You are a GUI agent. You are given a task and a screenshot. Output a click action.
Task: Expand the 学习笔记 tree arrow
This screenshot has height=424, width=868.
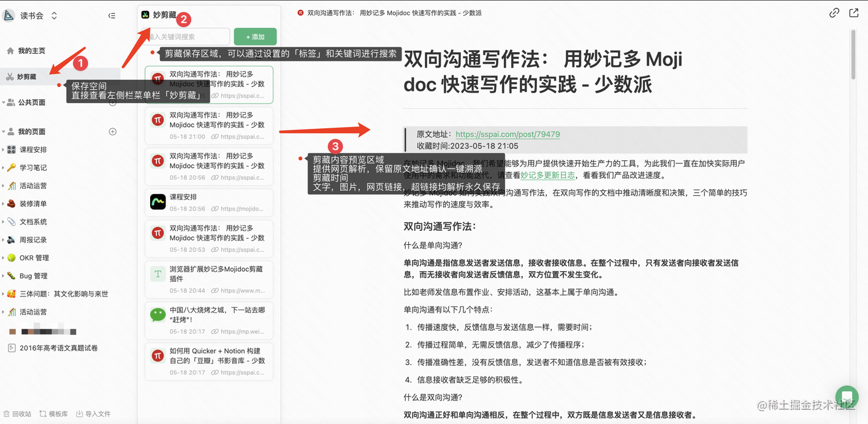pyautogui.click(x=3, y=168)
